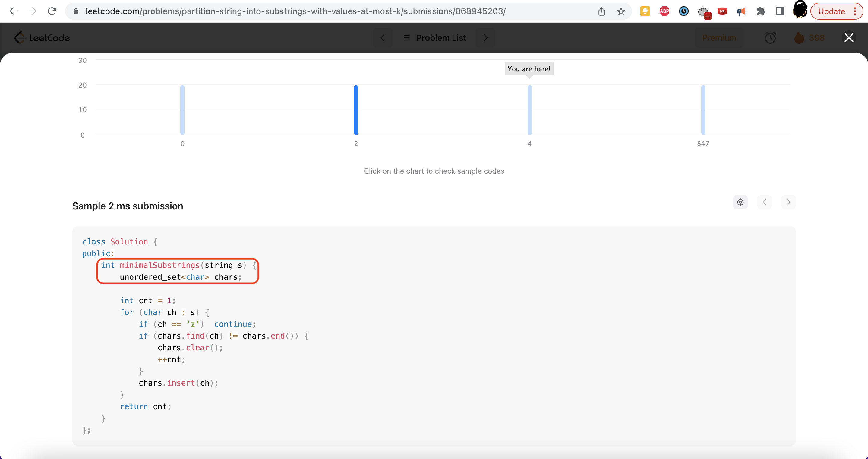Go to the next sample submission chevron
Screen dimensions: 868x459
[x=788, y=202]
